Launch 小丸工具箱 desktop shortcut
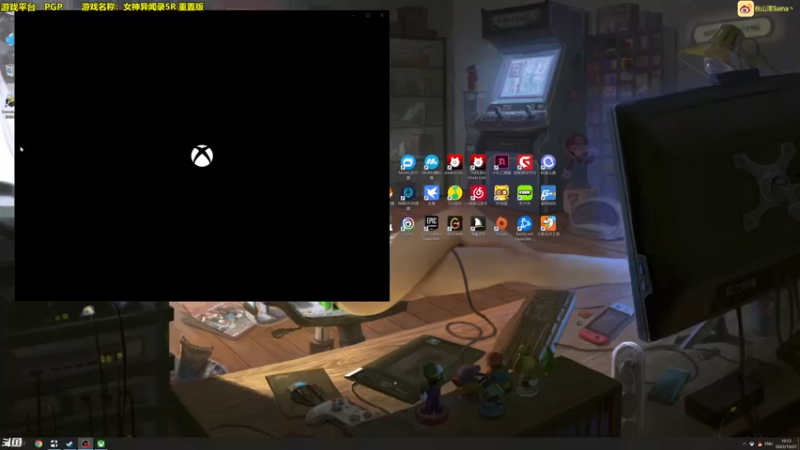 [502, 162]
